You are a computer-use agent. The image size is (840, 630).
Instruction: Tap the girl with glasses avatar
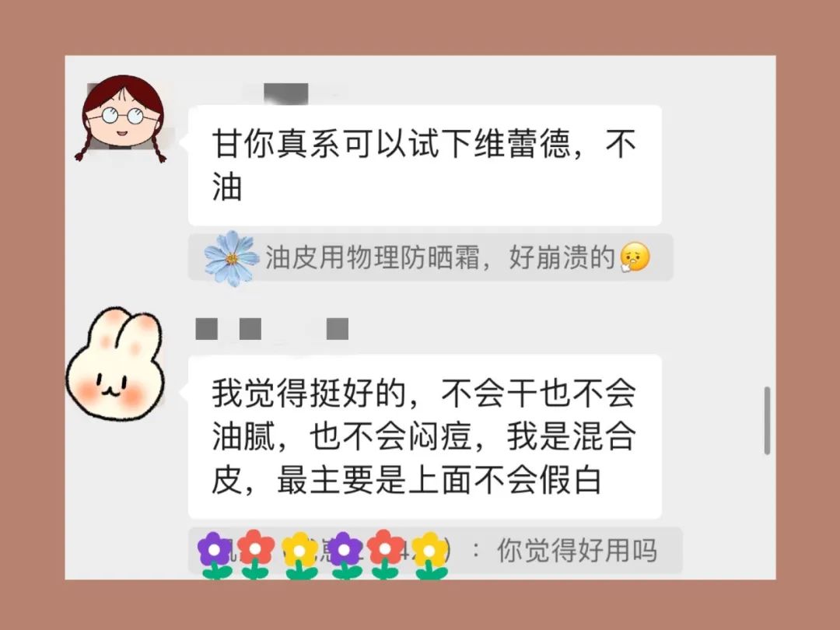point(121,117)
